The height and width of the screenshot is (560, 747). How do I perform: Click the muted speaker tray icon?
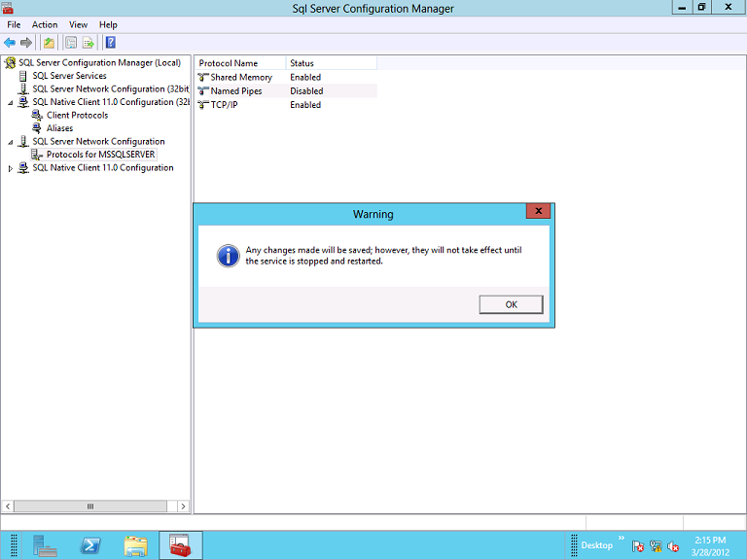pyautogui.click(x=673, y=546)
